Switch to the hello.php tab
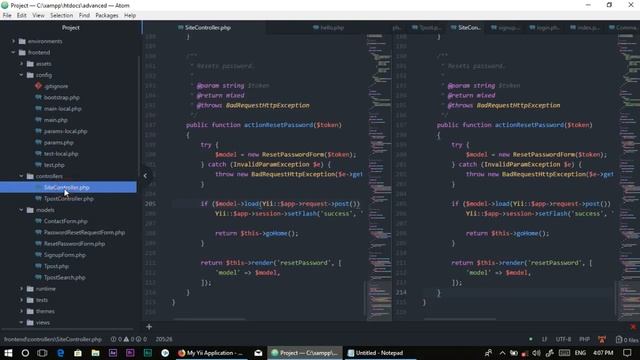The width and height of the screenshot is (640, 360). [329, 28]
